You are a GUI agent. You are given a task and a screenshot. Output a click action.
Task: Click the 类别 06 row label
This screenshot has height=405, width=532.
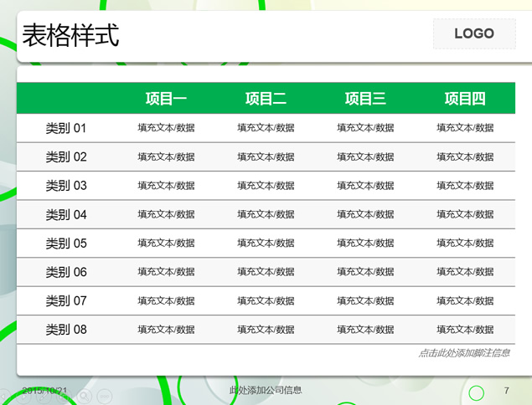click(66, 272)
